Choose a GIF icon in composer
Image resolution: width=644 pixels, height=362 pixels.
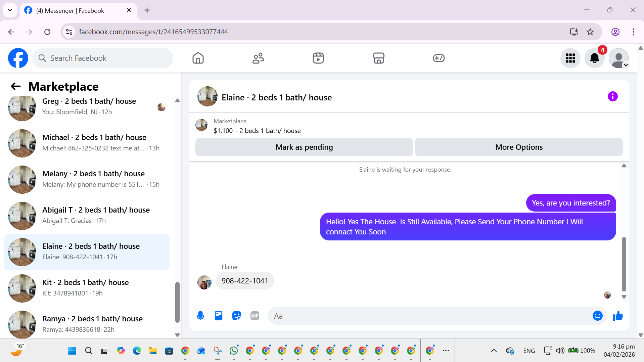(x=255, y=316)
